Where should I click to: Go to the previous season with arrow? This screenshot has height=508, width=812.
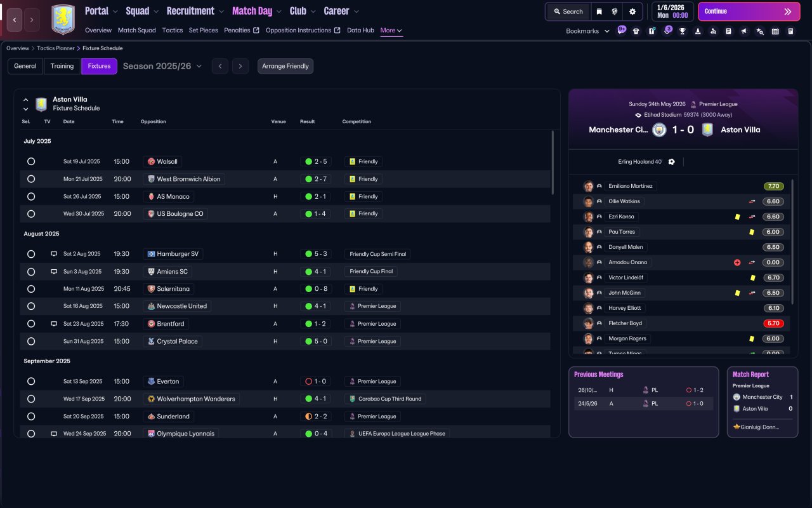pos(220,66)
